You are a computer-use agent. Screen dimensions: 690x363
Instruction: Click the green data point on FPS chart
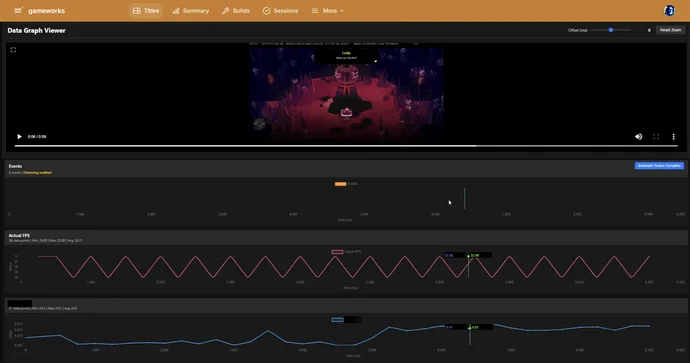pos(469,256)
